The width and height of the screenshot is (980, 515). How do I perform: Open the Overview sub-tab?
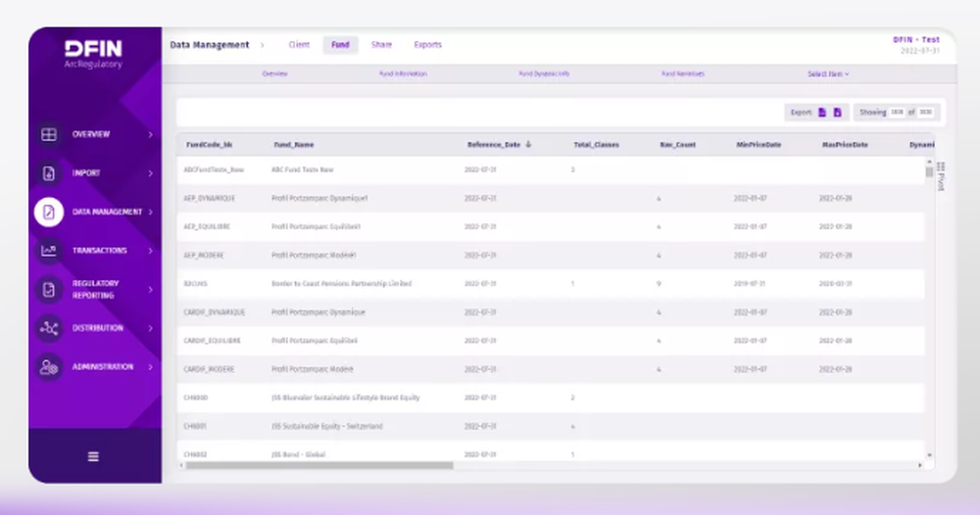tap(275, 73)
